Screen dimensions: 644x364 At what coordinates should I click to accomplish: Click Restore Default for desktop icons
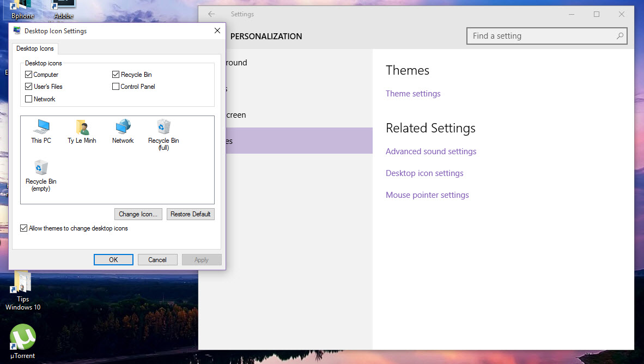pyautogui.click(x=190, y=214)
